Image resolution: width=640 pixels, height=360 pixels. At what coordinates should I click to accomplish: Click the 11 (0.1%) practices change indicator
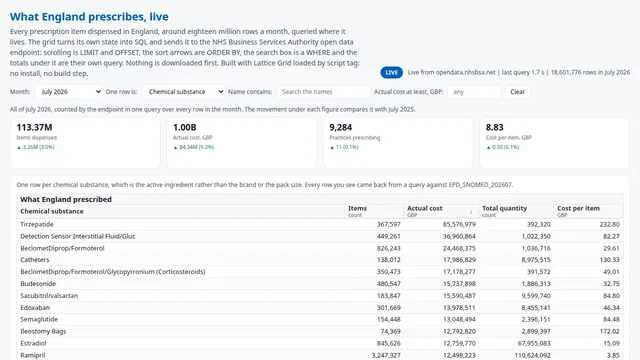pos(344,147)
